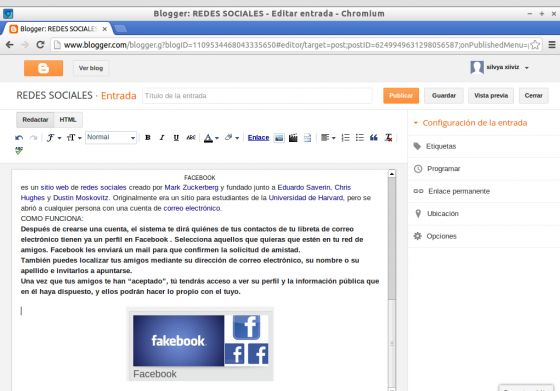Apply blockquote formatting
Image resolution: width=560 pixels, height=391 pixels.
[x=374, y=138]
